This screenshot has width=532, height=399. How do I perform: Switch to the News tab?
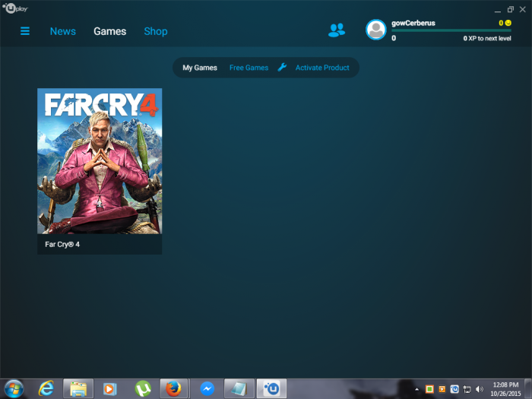[x=63, y=31]
